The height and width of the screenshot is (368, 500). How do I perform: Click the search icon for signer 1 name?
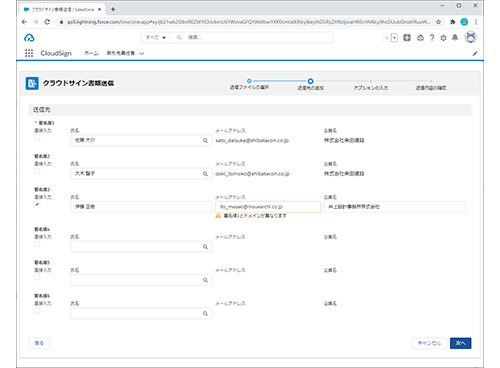(206, 140)
